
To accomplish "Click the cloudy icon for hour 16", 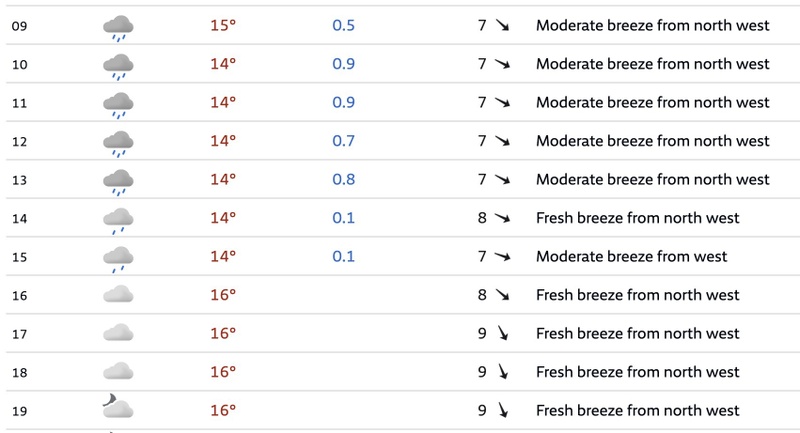I will (118, 294).
